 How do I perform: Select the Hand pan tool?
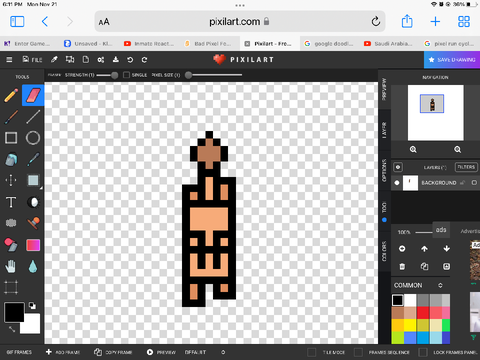coord(11,266)
